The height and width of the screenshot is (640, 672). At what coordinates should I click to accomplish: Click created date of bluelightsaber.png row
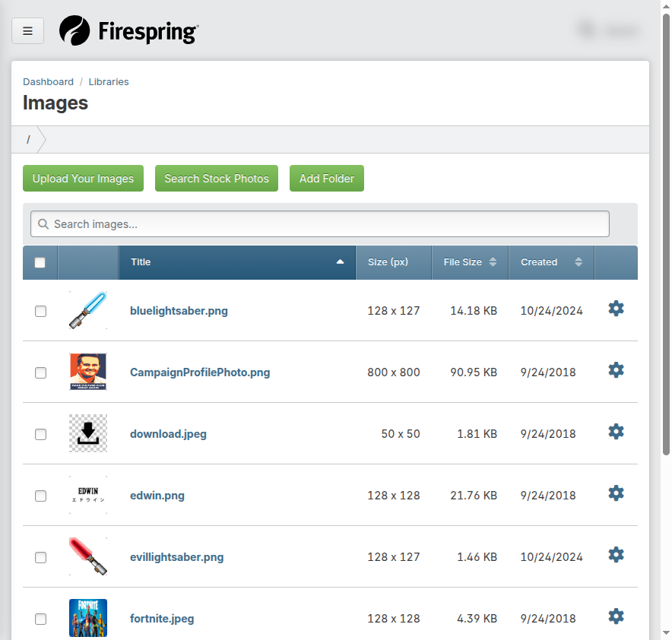point(552,311)
